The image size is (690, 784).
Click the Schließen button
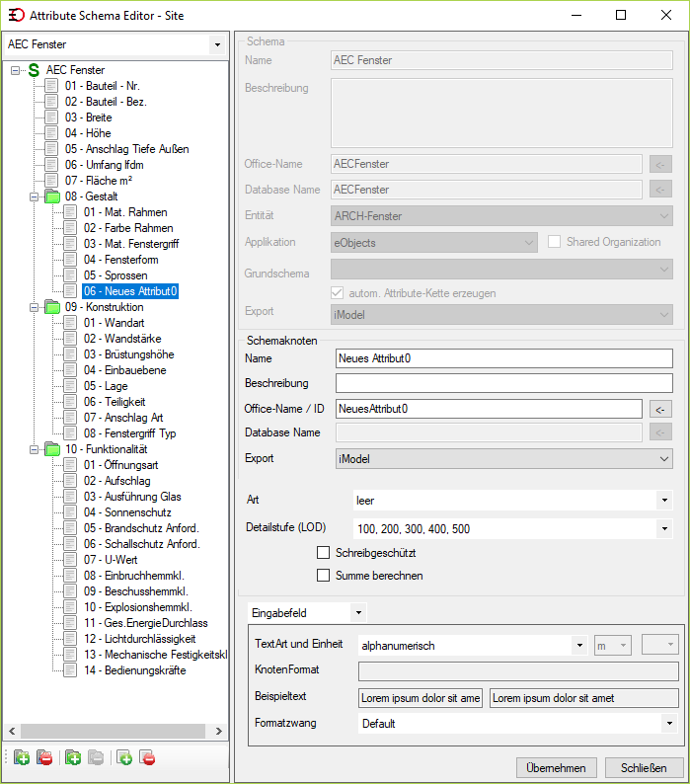tap(644, 767)
